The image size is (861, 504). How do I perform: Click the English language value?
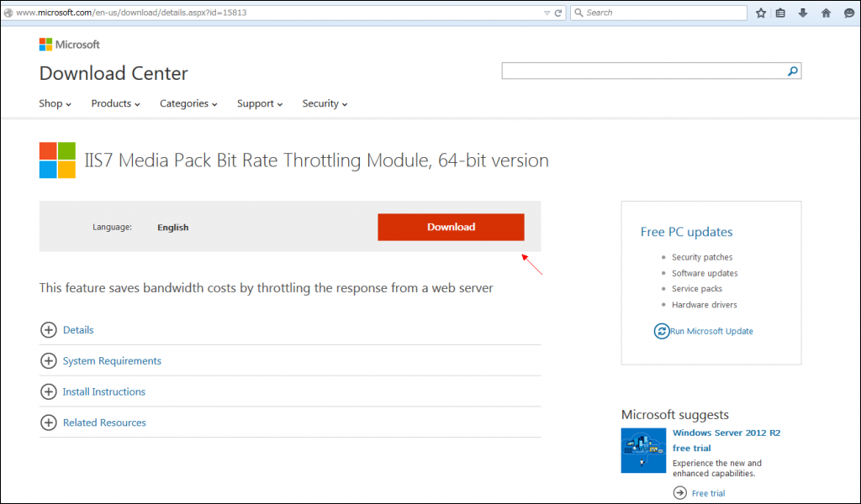173,228
